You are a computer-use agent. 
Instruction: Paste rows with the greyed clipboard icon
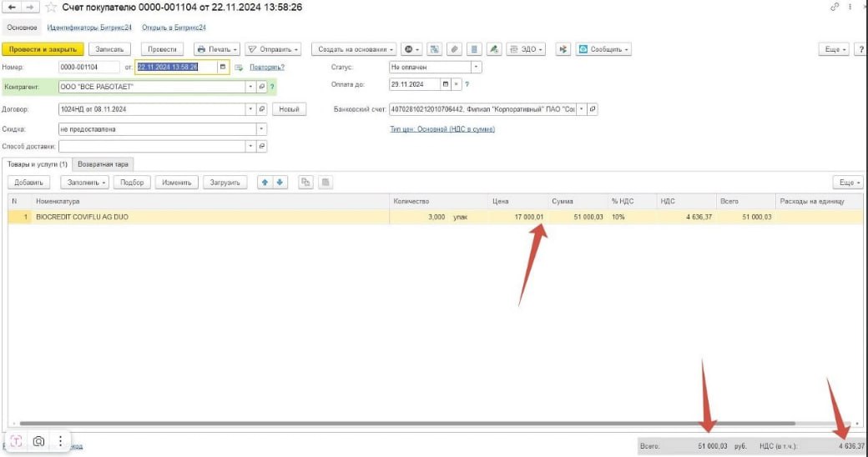[x=325, y=183]
